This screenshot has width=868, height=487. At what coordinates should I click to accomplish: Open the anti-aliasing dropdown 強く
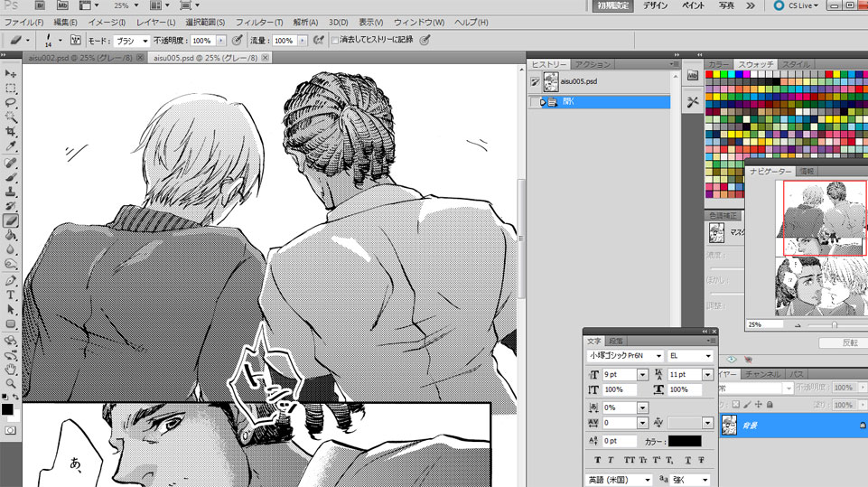point(690,480)
